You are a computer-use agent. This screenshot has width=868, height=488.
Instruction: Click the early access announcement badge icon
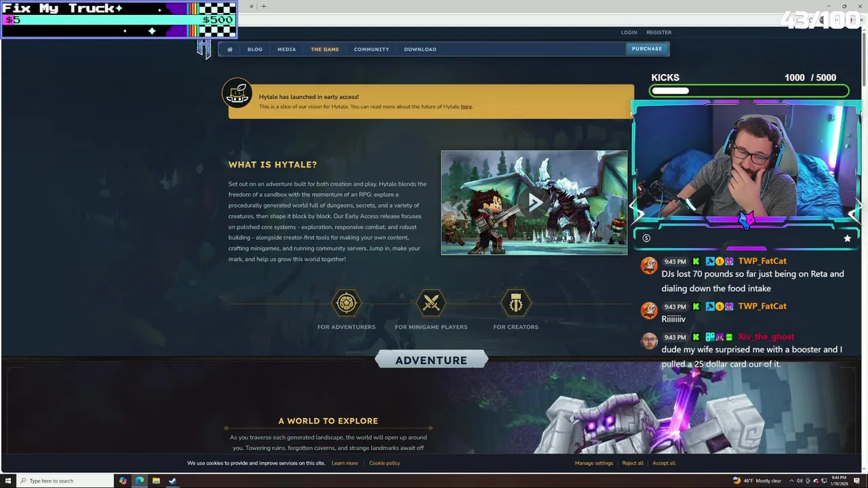click(237, 94)
